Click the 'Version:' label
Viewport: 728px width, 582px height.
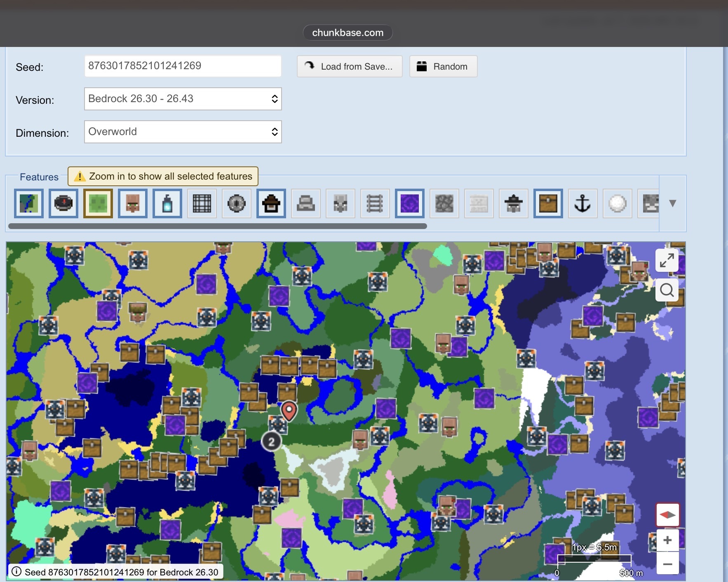[35, 100]
